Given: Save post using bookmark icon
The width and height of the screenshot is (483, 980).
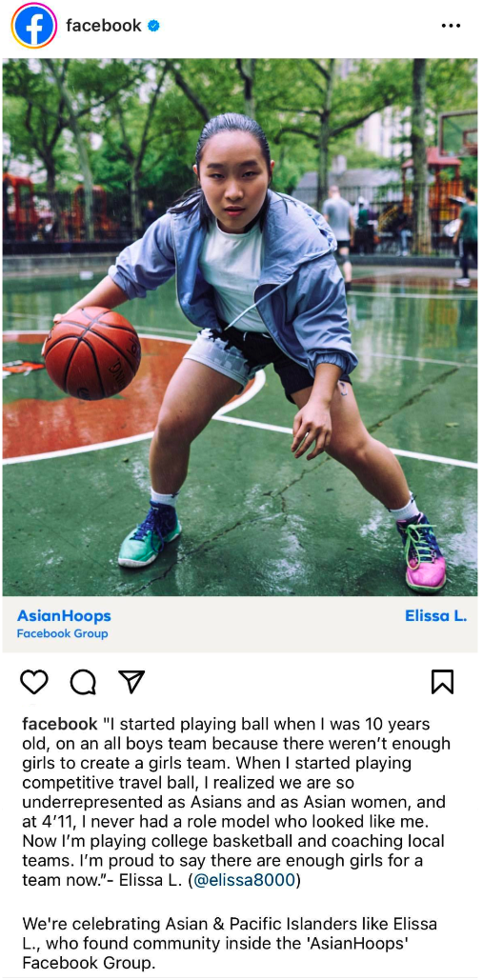Looking at the screenshot, I should [x=442, y=682].
